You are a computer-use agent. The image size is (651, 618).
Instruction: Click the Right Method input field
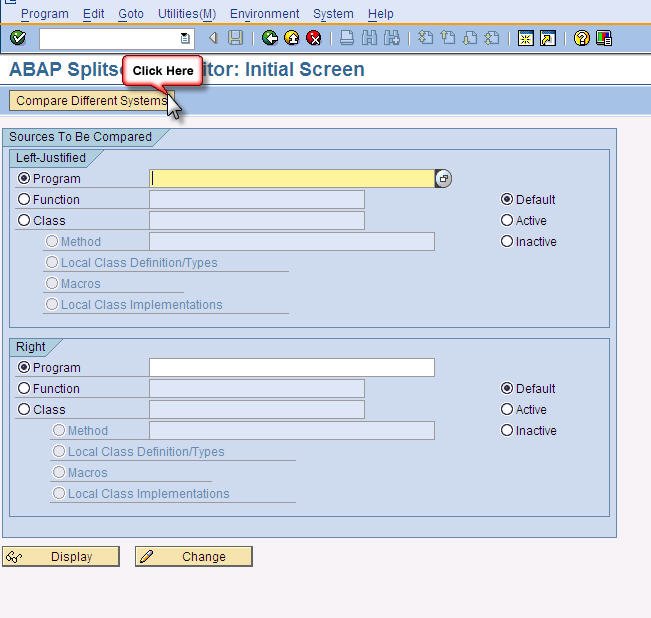click(x=292, y=430)
